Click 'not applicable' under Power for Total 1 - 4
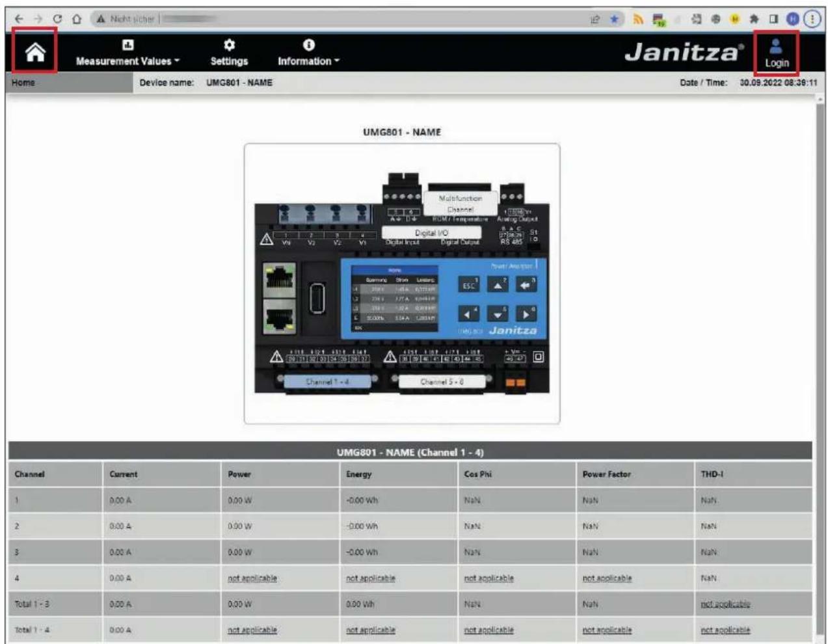The image size is (828, 644). [252, 630]
